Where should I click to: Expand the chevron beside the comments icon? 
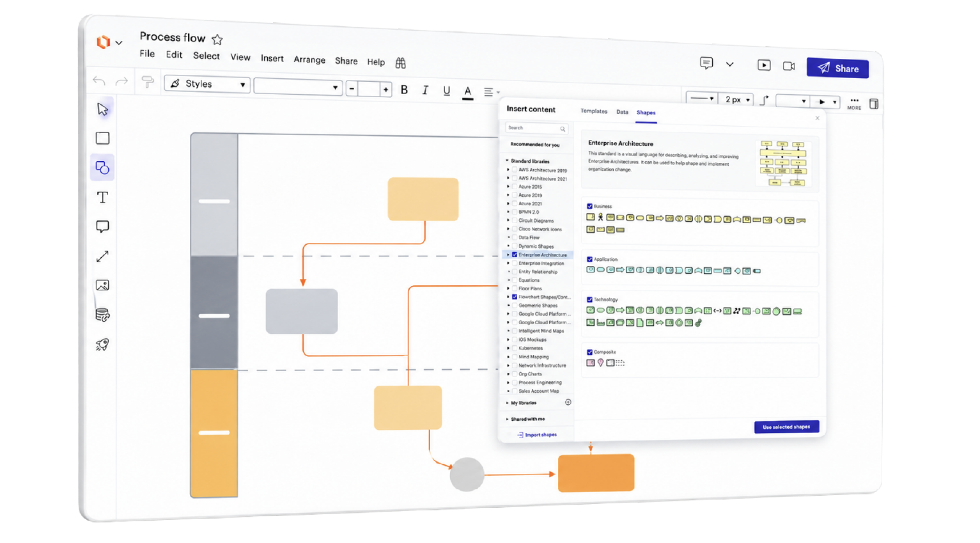(x=729, y=64)
